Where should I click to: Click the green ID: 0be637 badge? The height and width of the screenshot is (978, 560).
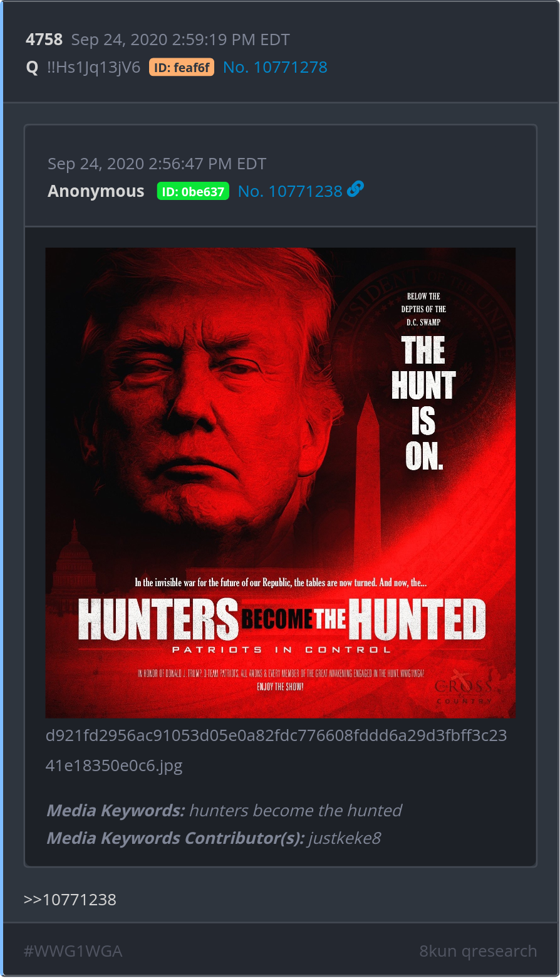coord(193,191)
